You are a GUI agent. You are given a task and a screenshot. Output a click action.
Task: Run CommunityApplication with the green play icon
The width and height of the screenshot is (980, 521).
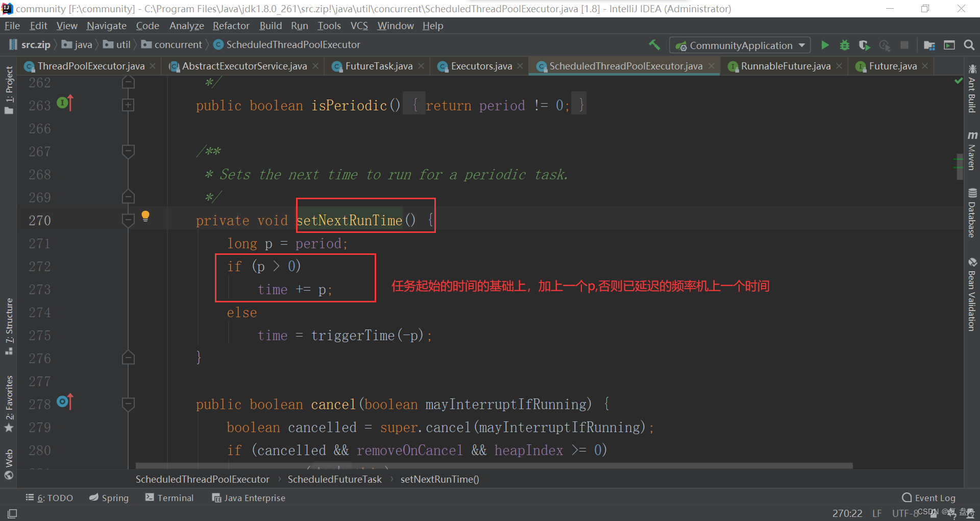[825, 45]
